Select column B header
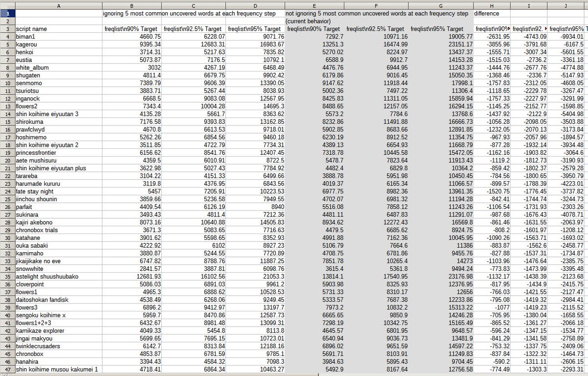The width and height of the screenshot is (588, 376). click(132, 6)
